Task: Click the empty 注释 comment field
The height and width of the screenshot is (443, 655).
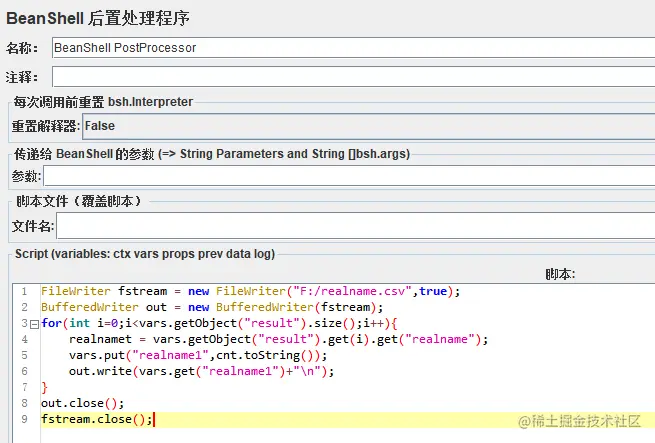Action: [x=353, y=76]
